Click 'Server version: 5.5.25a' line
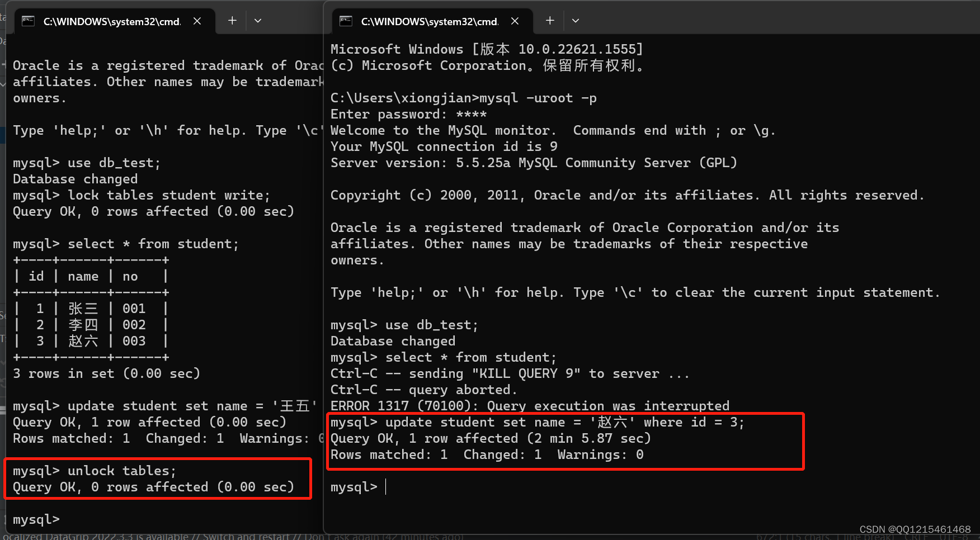This screenshot has width=980, height=540. (534, 163)
